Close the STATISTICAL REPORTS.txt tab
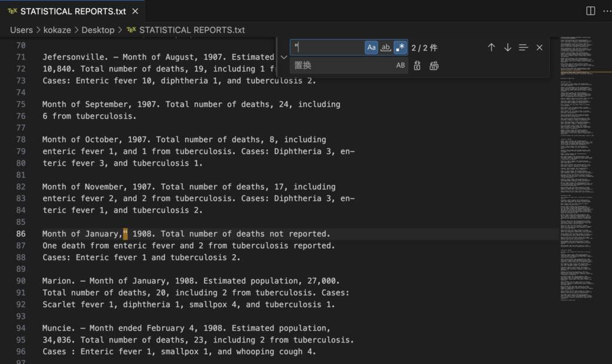The height and width of the screenshot is (364, 612). click(x=135, y=11)
